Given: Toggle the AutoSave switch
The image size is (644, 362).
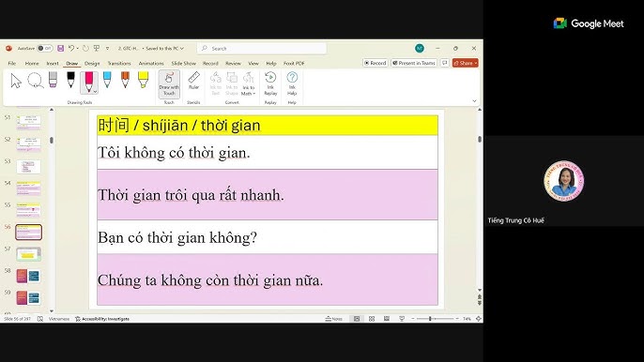Looking at the screenshot, I should [x=45, y=49].
